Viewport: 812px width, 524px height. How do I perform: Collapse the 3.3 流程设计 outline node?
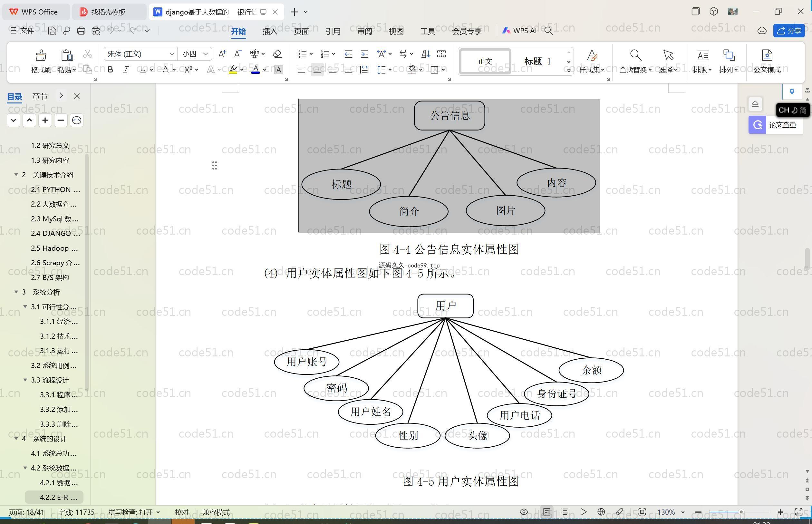click(25, 380)
